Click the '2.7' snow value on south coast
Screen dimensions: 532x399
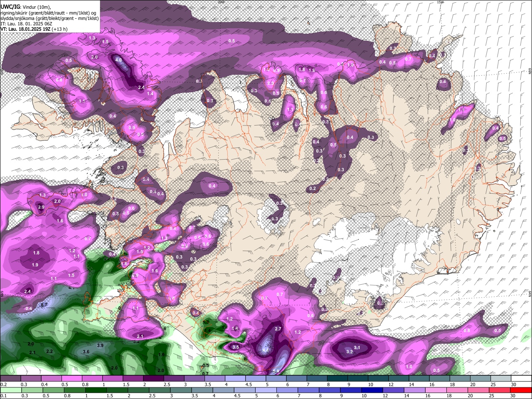click(278, 329)
